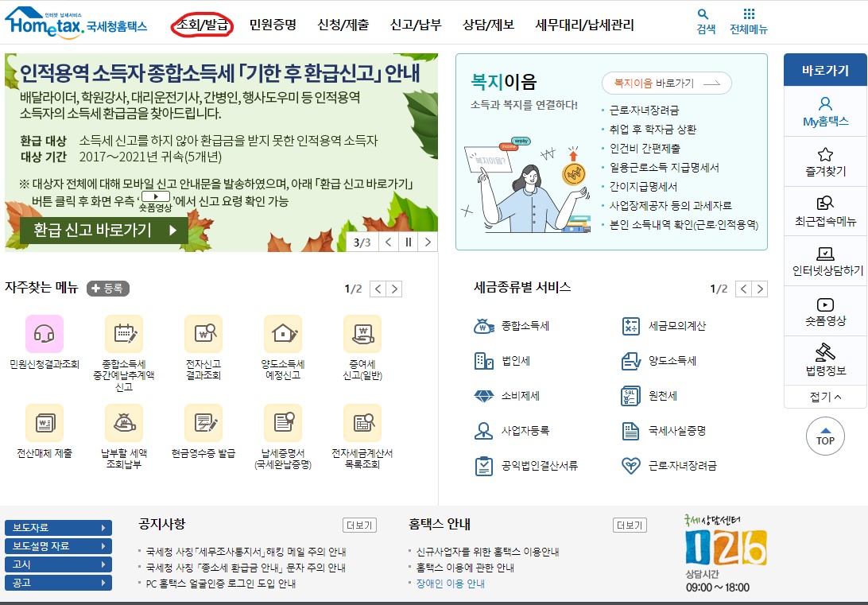Screen dimensions: 868x605
Task: Open 일용근로소득 지급명세서 link
Action: pos(665,167)
